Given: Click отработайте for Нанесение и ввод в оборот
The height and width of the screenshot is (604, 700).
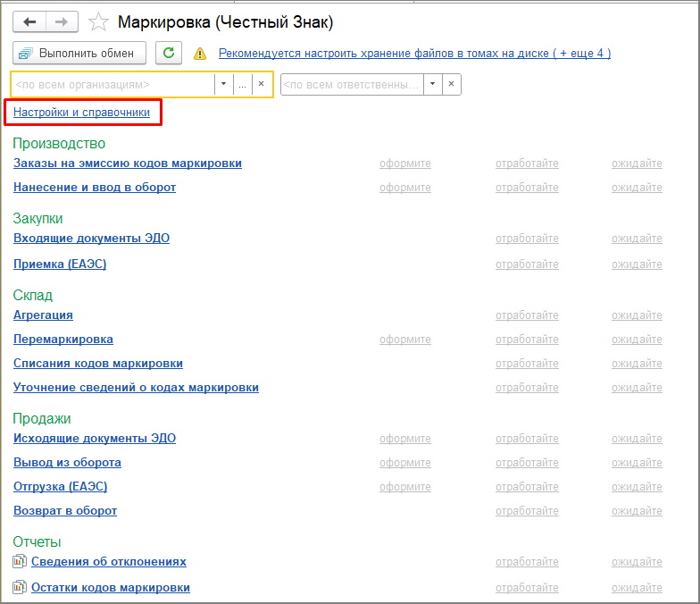Looking at the screenshot, I should (x=527, y=188).
